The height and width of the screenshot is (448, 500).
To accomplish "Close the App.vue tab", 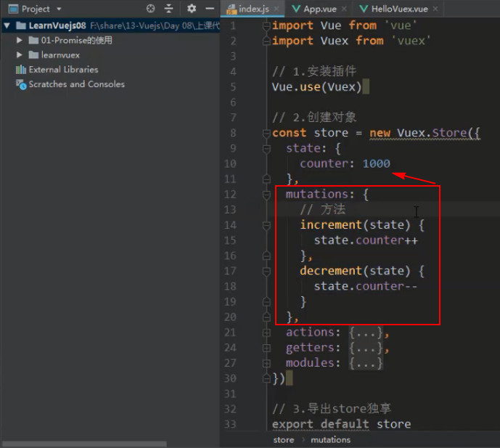I will point(344,9).
